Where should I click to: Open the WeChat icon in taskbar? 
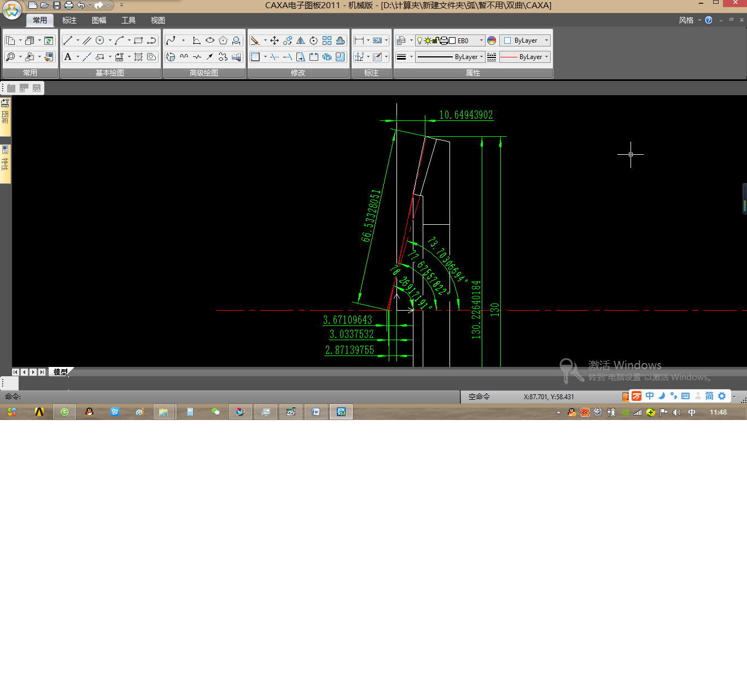215,412
